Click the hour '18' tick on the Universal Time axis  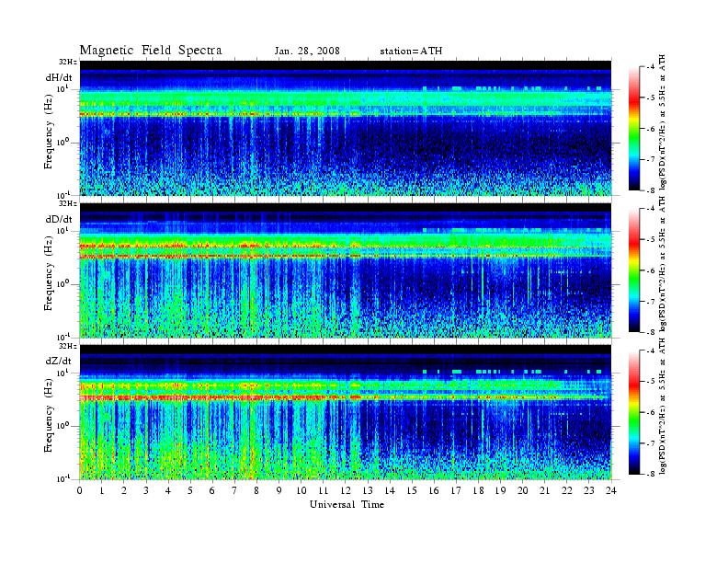[x=478, y=491]
